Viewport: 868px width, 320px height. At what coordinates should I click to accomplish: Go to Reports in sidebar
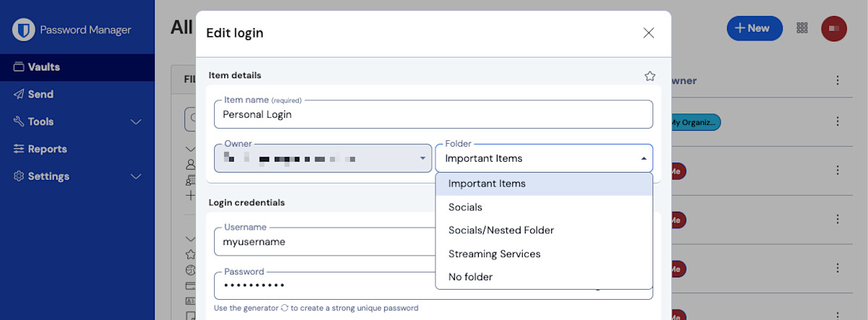47,149
